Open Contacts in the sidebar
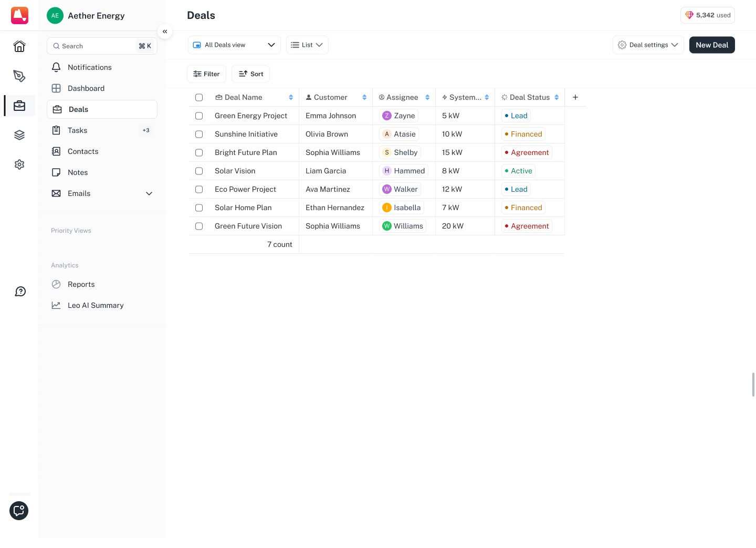 tap(102, 151)
